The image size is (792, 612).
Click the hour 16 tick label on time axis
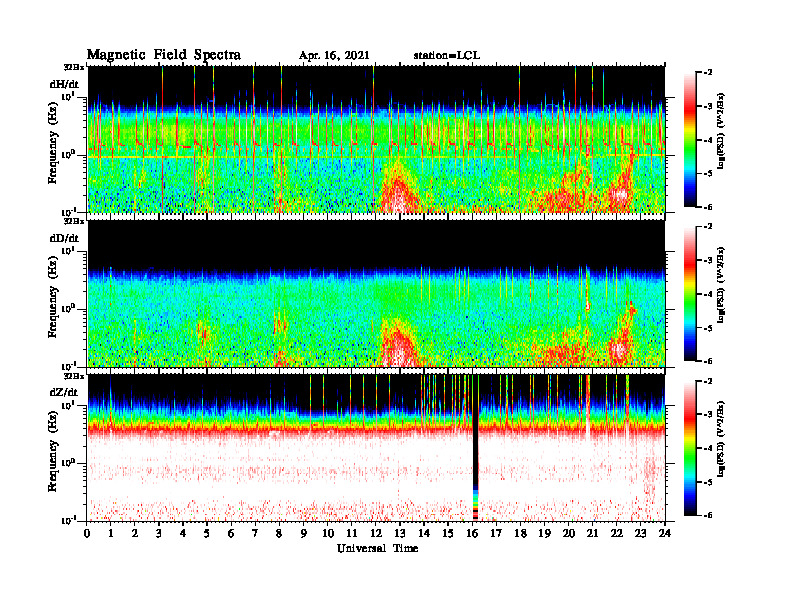(x=472, y=534)
